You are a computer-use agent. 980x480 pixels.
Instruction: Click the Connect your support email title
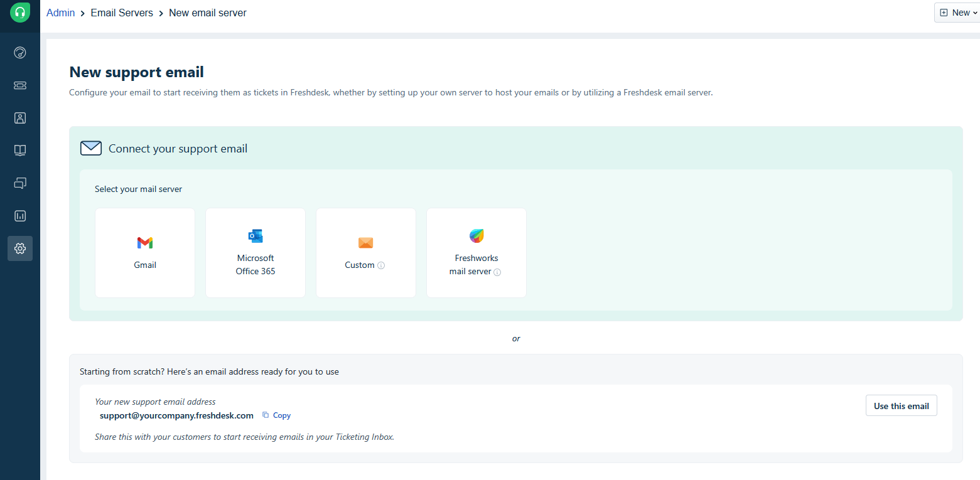(178, 149)
